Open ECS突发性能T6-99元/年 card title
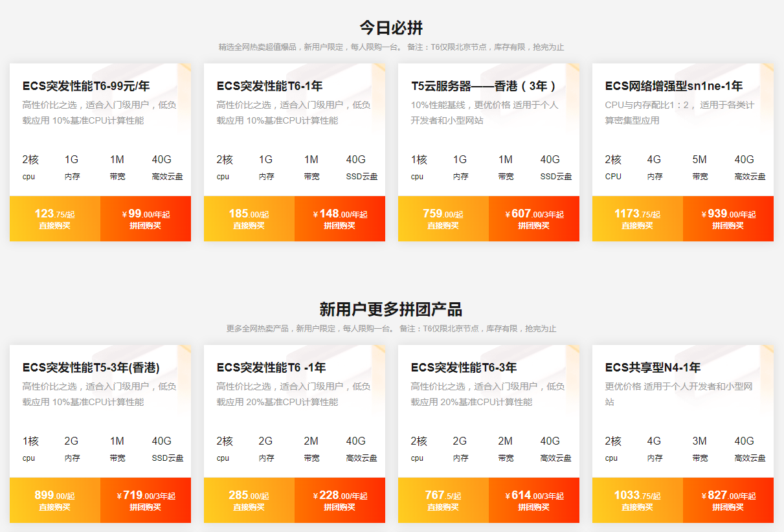The image size is (784, 532). click(x=86, y=86)
